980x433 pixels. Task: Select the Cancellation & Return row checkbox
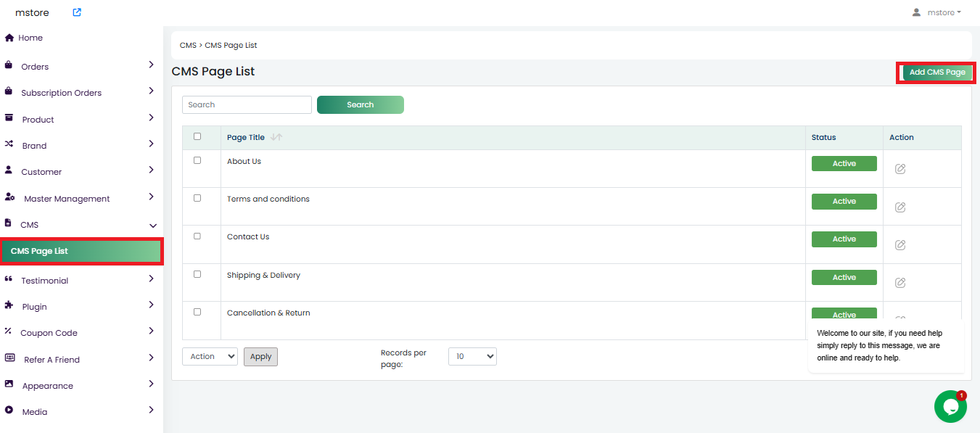[197, 312]
